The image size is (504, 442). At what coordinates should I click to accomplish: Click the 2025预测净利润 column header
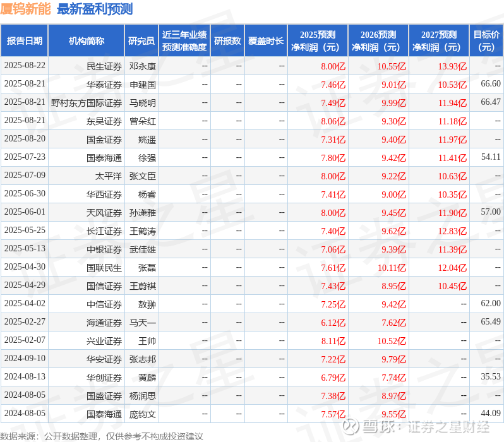tap(318, 41)
